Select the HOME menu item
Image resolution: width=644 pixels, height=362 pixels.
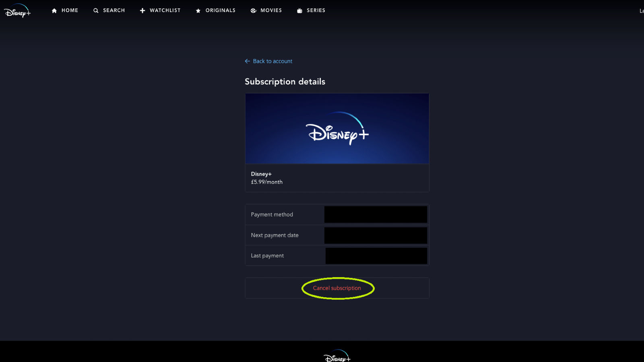70,10
